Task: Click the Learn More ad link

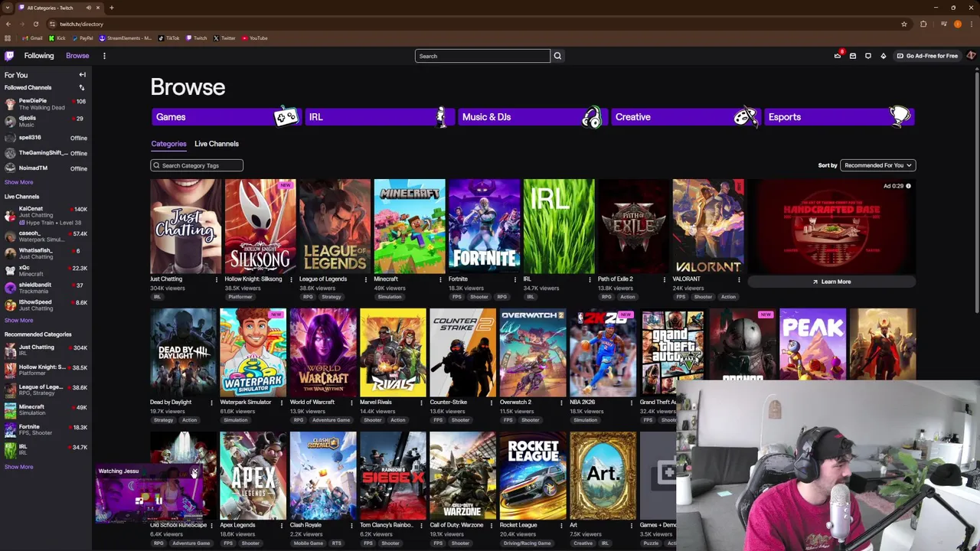Action: click(831, 282)
